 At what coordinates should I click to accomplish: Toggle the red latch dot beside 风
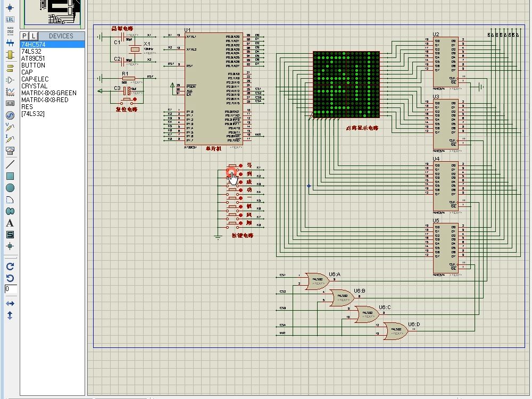(241, 214)
